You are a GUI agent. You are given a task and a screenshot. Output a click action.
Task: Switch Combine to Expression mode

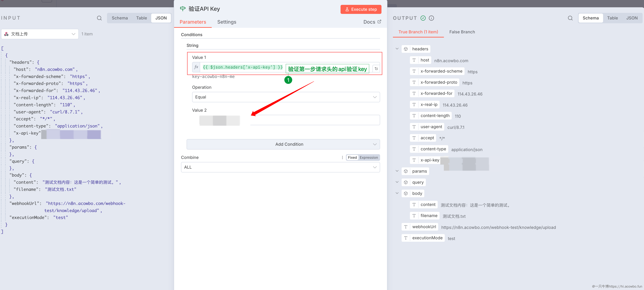point(368,158)
